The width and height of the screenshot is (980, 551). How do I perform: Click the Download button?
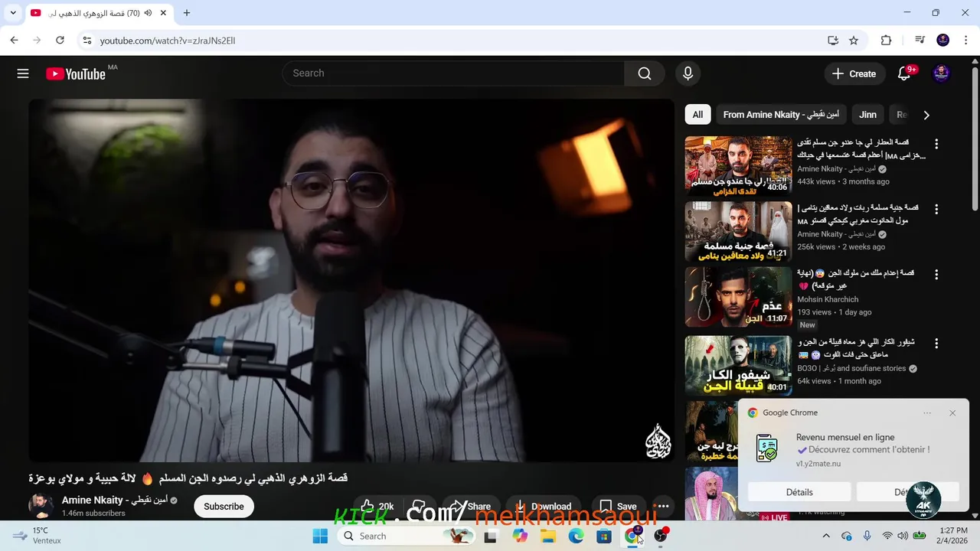click(x=543, y=506)
